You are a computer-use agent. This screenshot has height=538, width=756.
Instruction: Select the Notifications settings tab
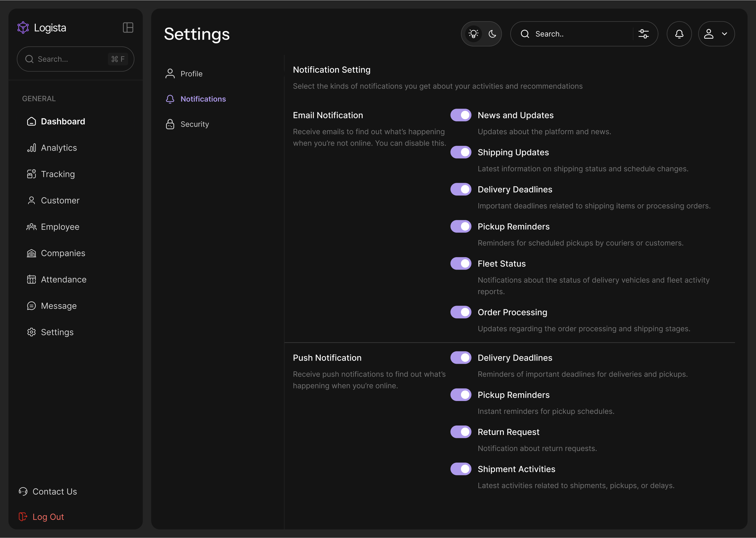(x=195, y=99)
